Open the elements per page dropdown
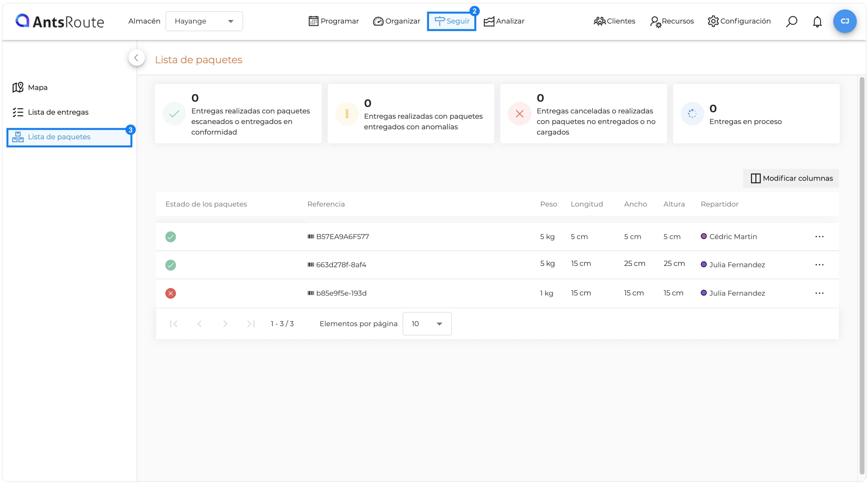Screen dimensions: 868x484 [427, 324]
